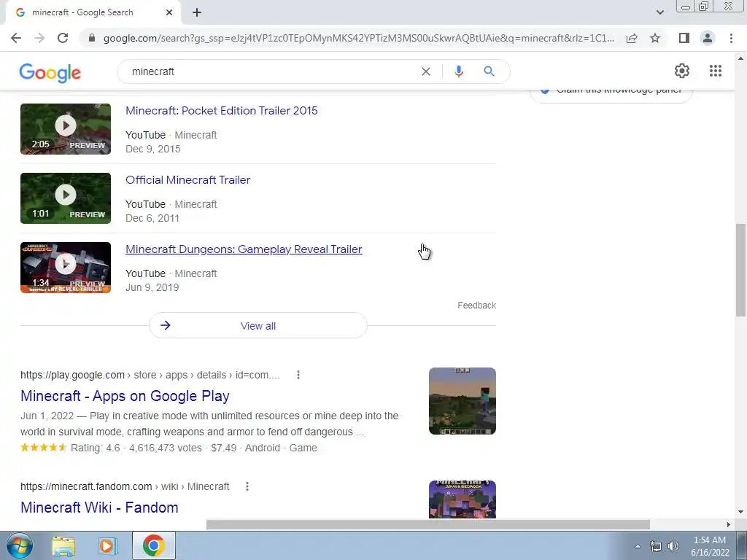Open the Windows Start menu

(20, 545)
